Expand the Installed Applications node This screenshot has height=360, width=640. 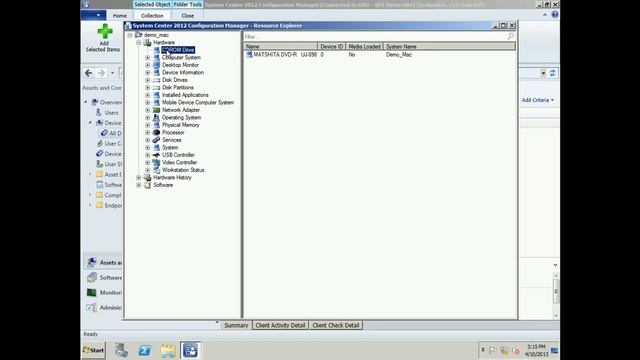point(148,95)
